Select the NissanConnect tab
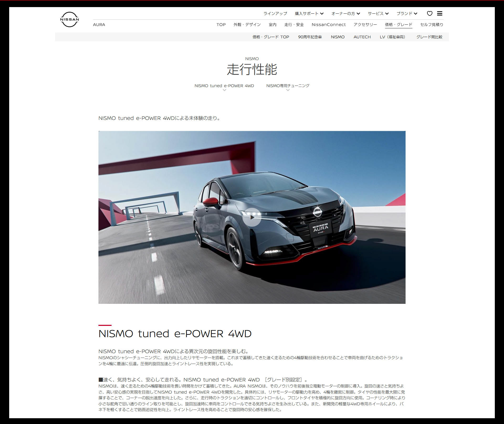 [x=328, y=25]
